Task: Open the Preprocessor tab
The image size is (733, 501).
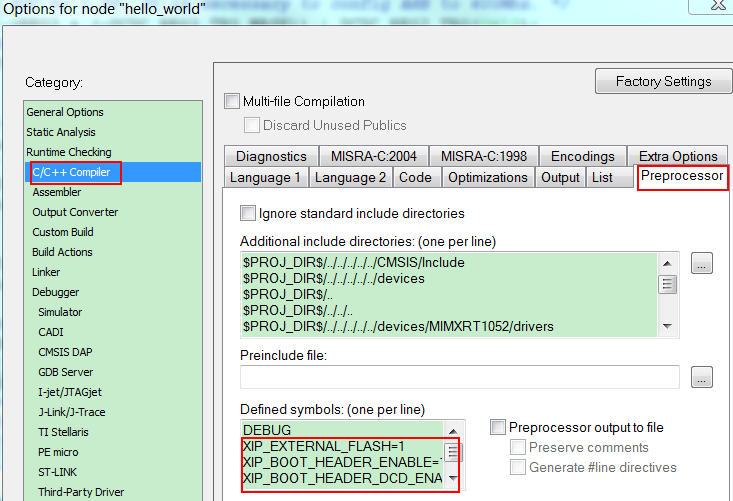Action: tap(682, 176)
